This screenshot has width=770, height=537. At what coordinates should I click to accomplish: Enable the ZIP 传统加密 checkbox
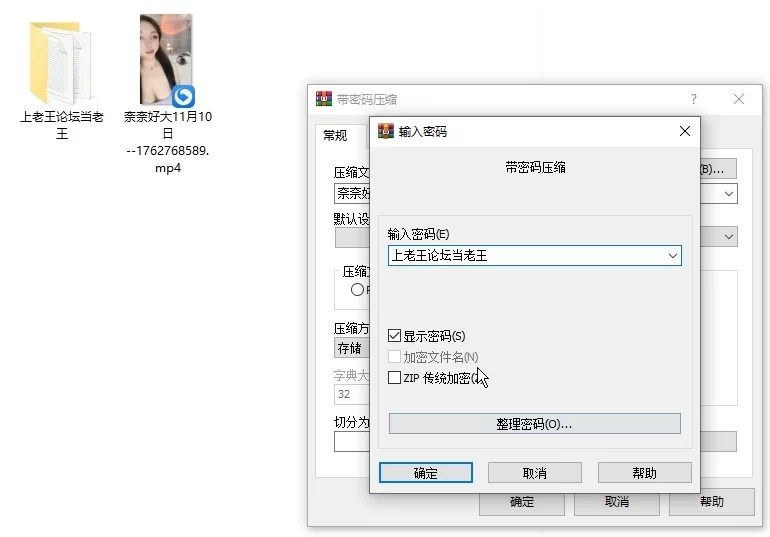pyautogui.click(x=394, y=377)
